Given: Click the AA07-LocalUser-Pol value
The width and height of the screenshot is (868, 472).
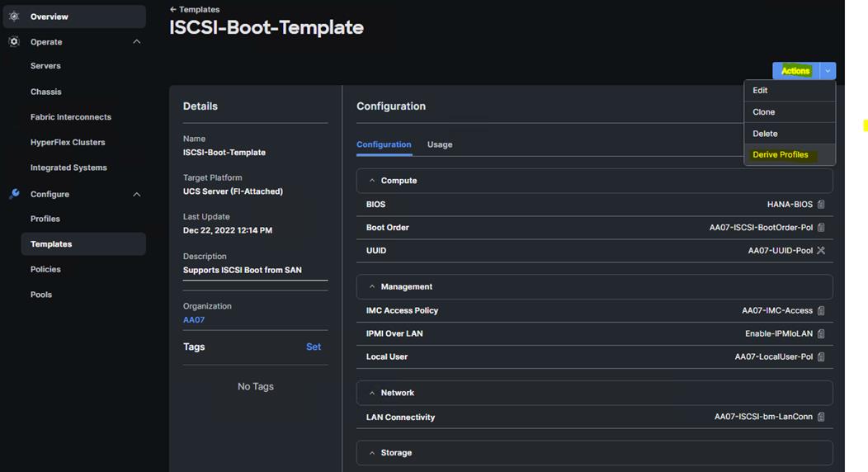Looking at the screenshot, I should click(773, 357).
